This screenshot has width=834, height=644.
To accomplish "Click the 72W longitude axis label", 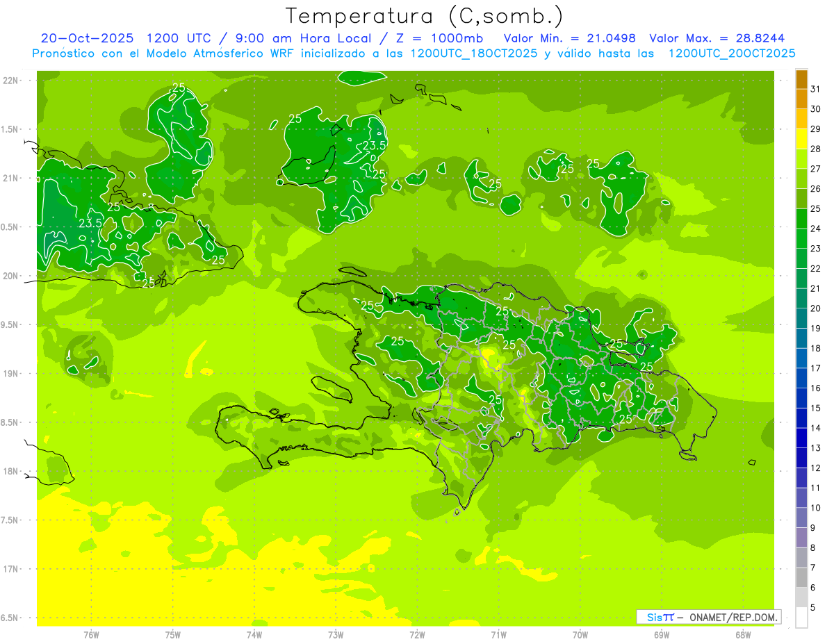I will 417,635.
